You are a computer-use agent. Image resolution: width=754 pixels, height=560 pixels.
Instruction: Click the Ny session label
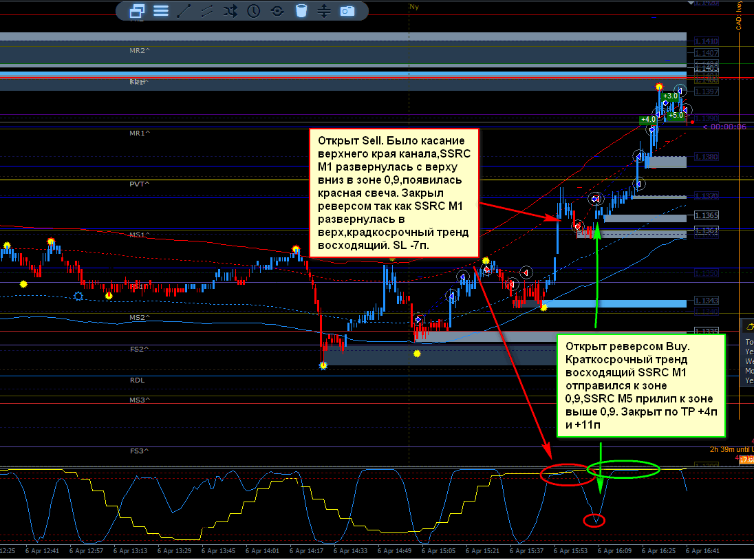coord(414,7)
